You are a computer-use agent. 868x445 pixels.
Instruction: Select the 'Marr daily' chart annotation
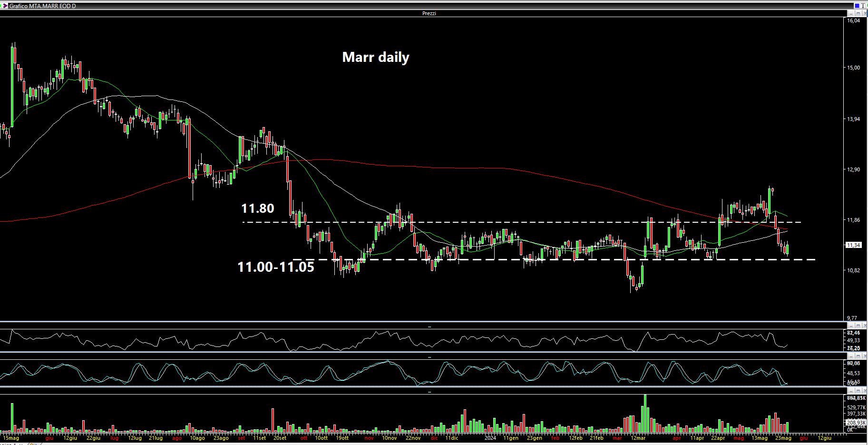pyautogui.click(x=376, y=57)
